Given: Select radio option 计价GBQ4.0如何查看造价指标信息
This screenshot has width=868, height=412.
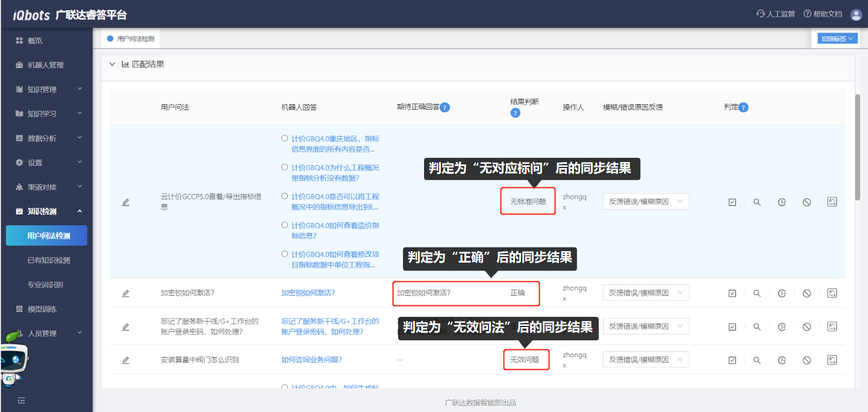Looking at the screenshot, I should click(x=284, y=225).
